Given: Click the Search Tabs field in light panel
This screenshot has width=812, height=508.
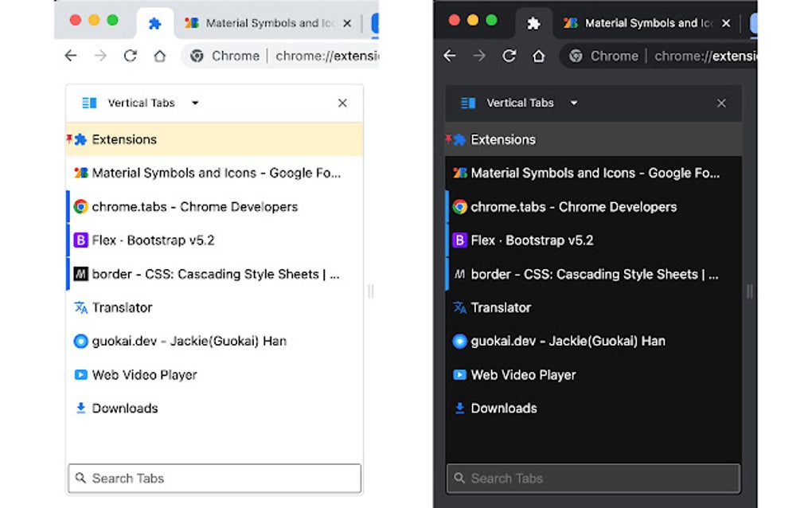Looking at the screenshot, I should (x=215, y=479).
